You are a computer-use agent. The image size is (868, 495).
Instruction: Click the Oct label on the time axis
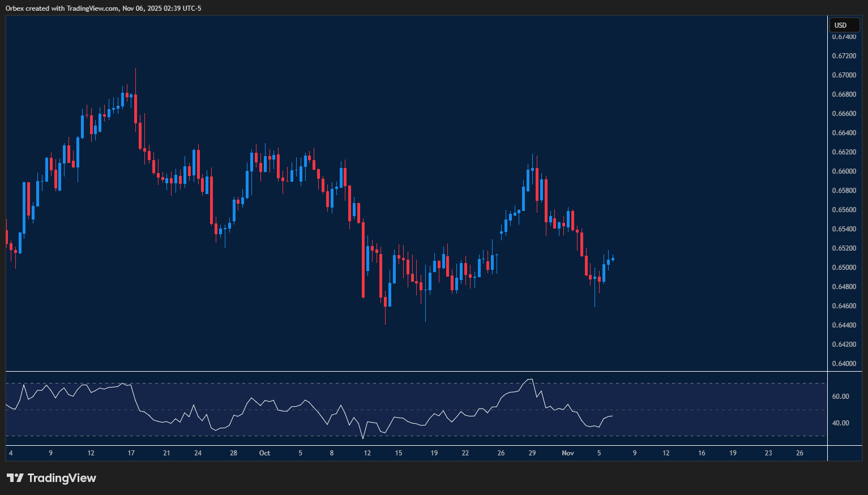tap(264, 453)
